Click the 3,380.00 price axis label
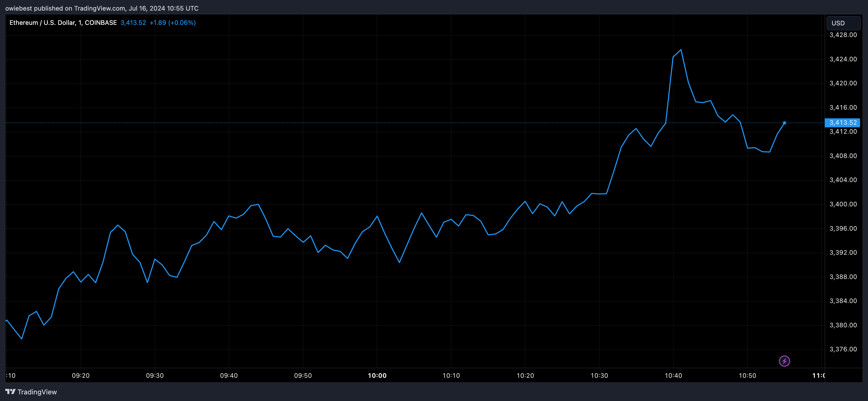This screenshot has height=401, width=868. coord(843,325)
